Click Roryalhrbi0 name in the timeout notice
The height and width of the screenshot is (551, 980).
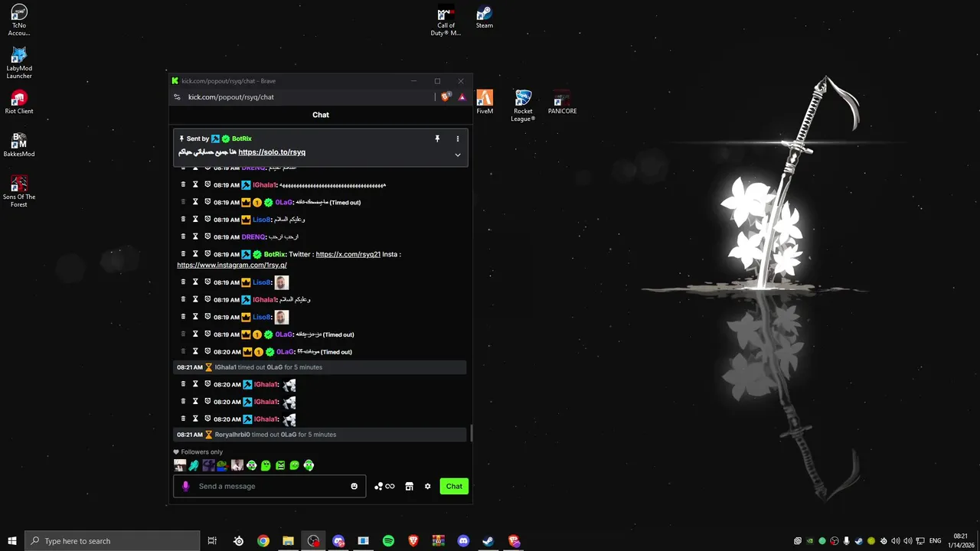click(x=232, y=435)
